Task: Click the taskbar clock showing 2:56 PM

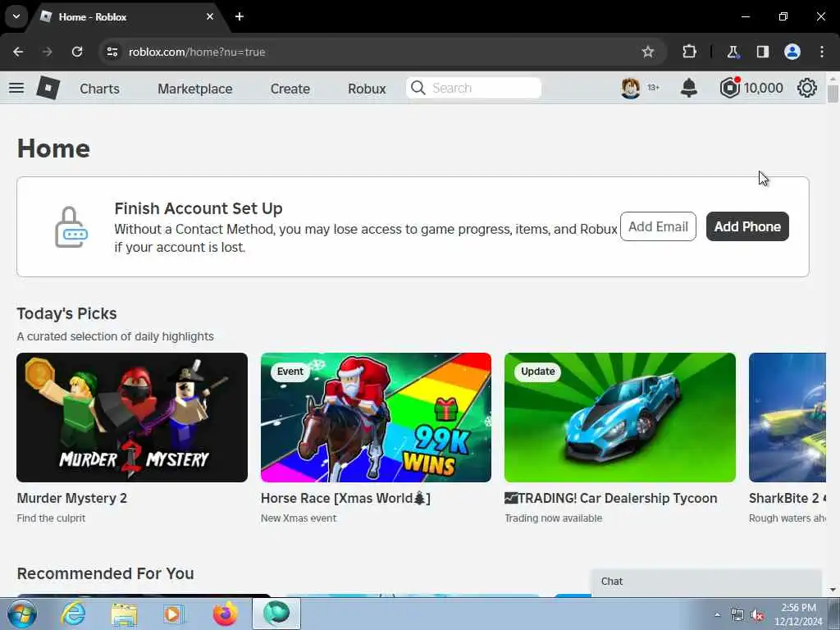Action: click(798, 614)
